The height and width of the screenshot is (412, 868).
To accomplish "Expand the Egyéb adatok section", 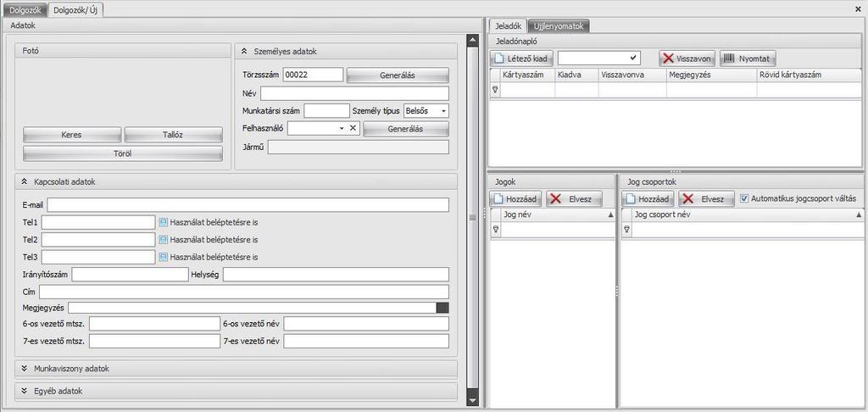I will (x=24, y=391).
